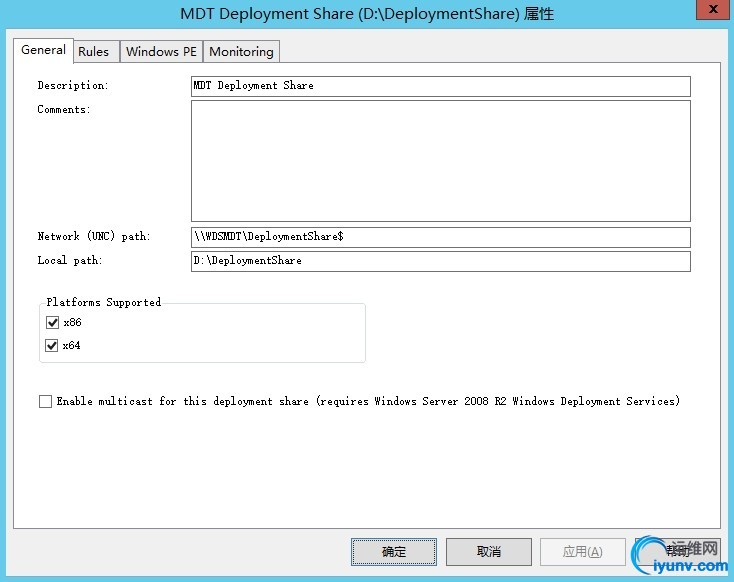Image resolution: width=734 pixels, height=582 pixels.
Task: Enable multicast for this deployment share
Action: coord(45,401)
